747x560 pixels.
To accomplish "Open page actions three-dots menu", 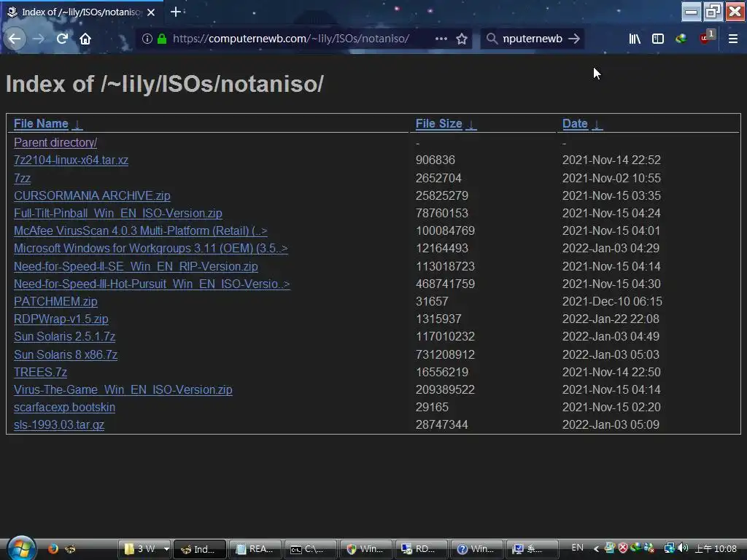I will point(441,39).
